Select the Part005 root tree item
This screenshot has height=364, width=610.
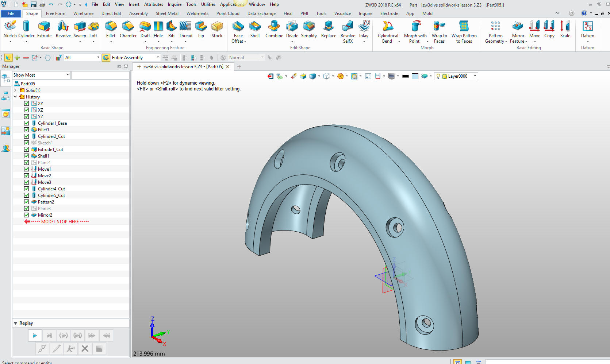click(28, 84)
